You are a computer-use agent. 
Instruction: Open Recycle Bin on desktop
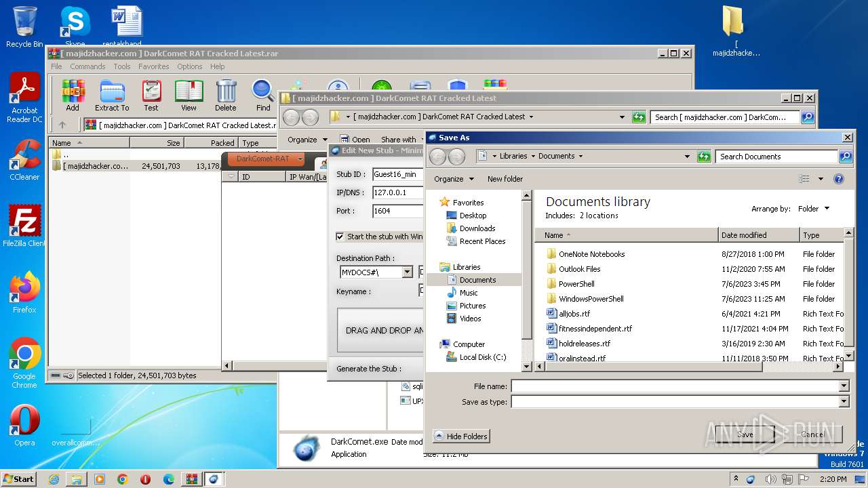coord(24,27)
